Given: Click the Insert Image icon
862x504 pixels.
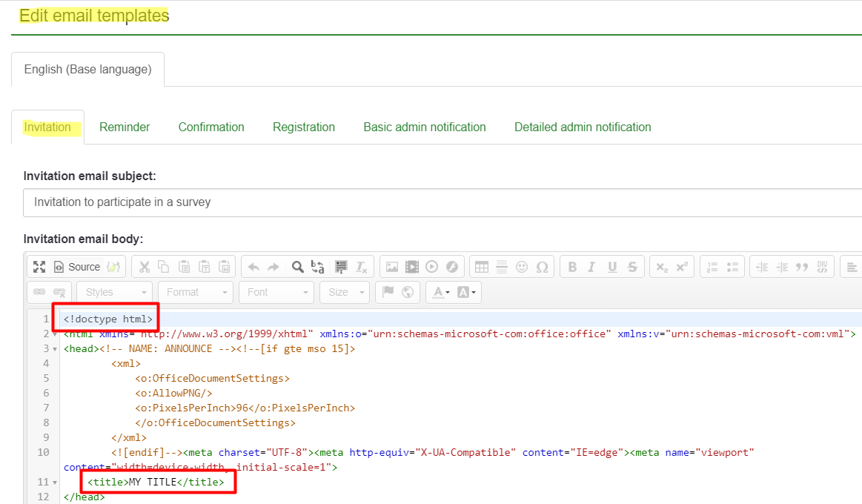Looking at the screenshot, I should point(391,267).
